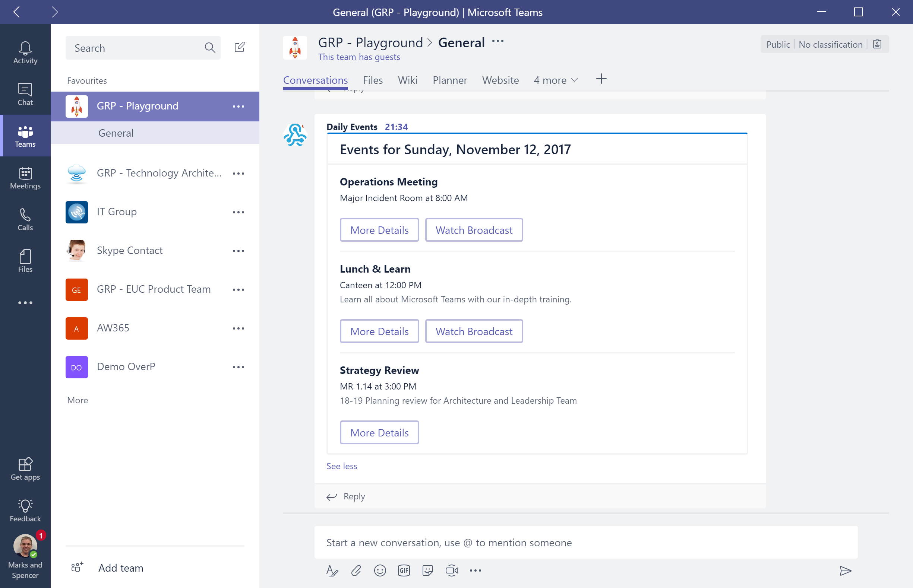This screenshot has height=588, width=913.
Task: Attach a file with paperclip icon
Action: coord(356,570)
